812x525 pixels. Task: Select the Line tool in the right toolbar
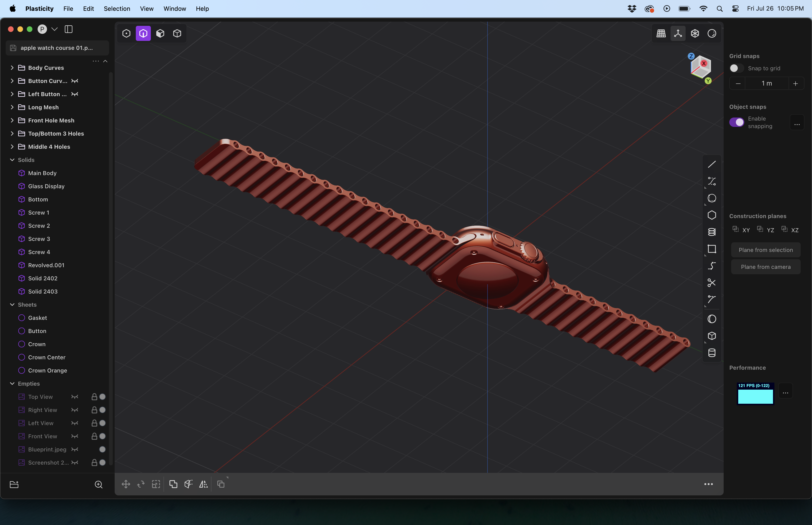coord(712,164)
